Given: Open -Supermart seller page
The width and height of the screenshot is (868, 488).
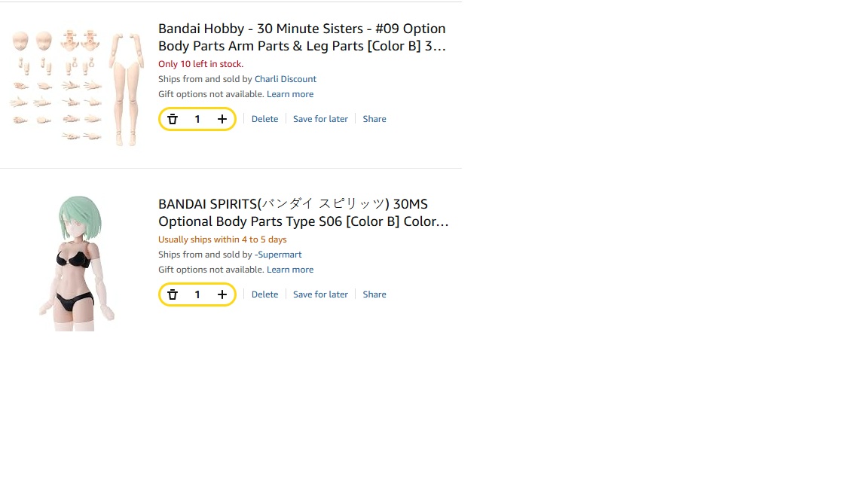Looking at the screenshot, I should coord(278,255).
